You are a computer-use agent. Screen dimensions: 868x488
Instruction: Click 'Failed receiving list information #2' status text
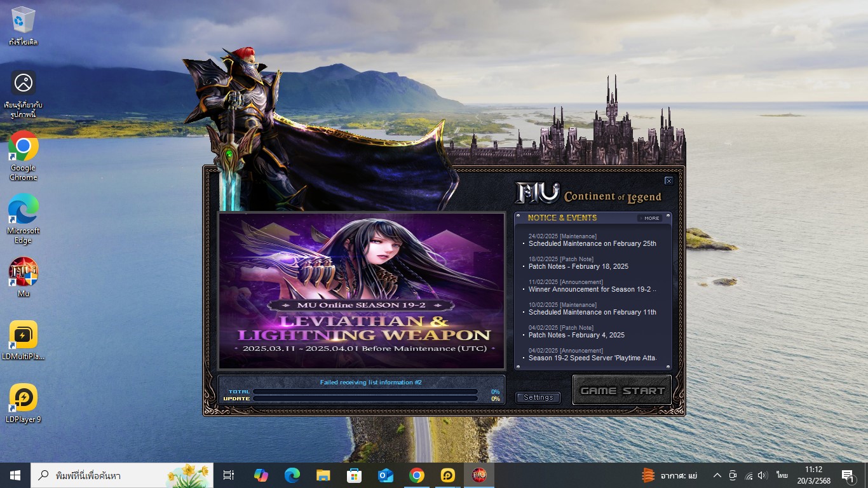click(x=370, y=383)
